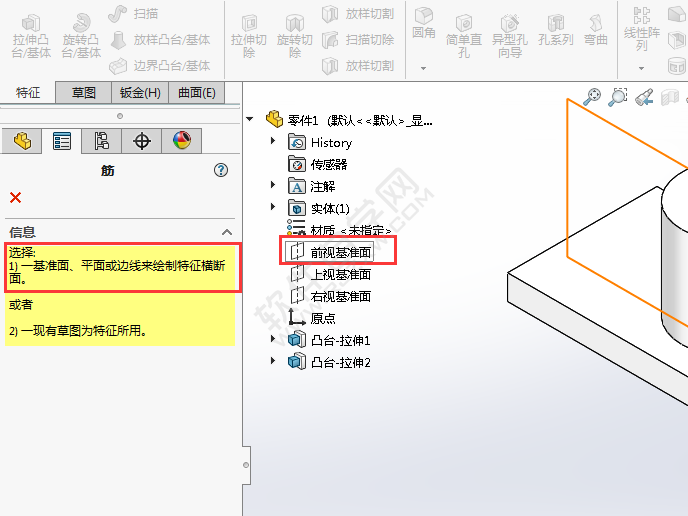
Task: Click the panel splitter handle dot
Action: tap(120, 116)
